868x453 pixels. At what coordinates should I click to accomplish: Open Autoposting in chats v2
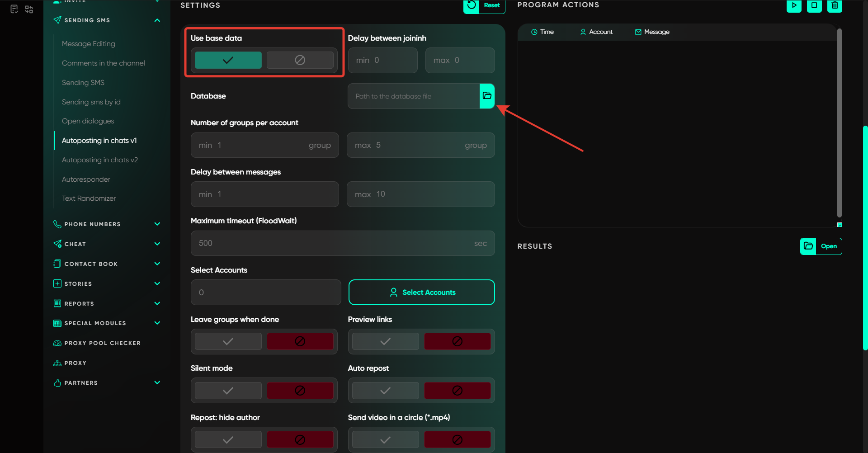click(100, 160)
